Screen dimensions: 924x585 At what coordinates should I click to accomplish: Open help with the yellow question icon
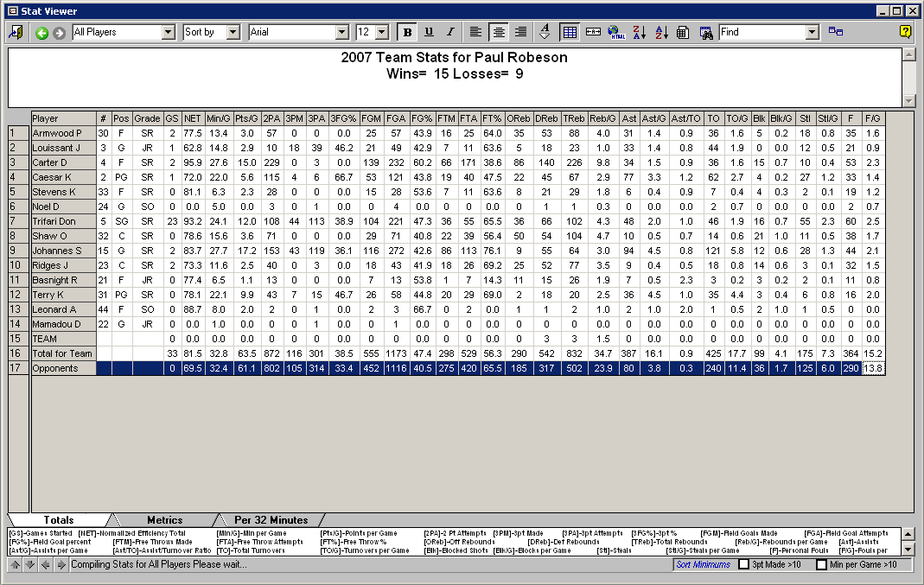906,32
